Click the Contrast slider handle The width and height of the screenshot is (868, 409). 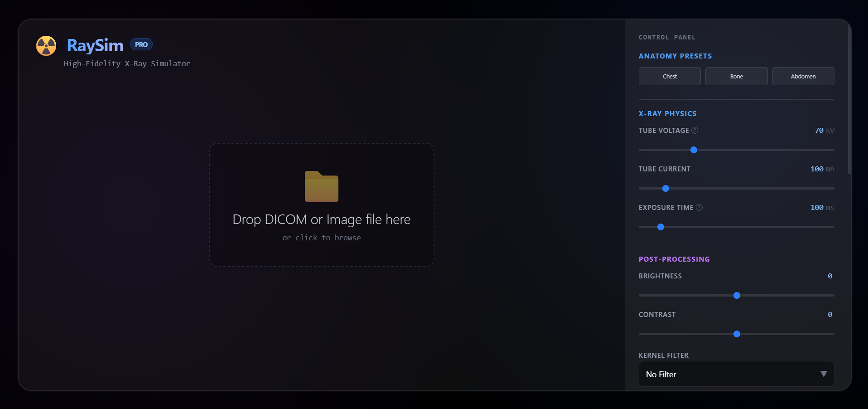pyautogui.click(x=737, y=334)
